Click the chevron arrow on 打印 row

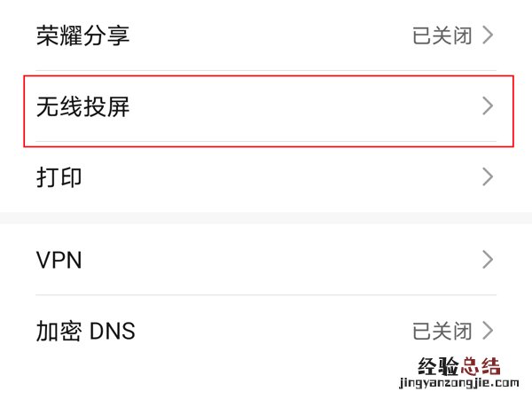487,176
